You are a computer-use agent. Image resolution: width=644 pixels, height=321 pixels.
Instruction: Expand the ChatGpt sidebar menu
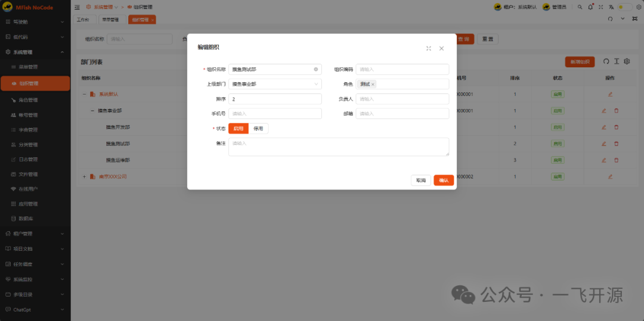[x=35, y=310]
